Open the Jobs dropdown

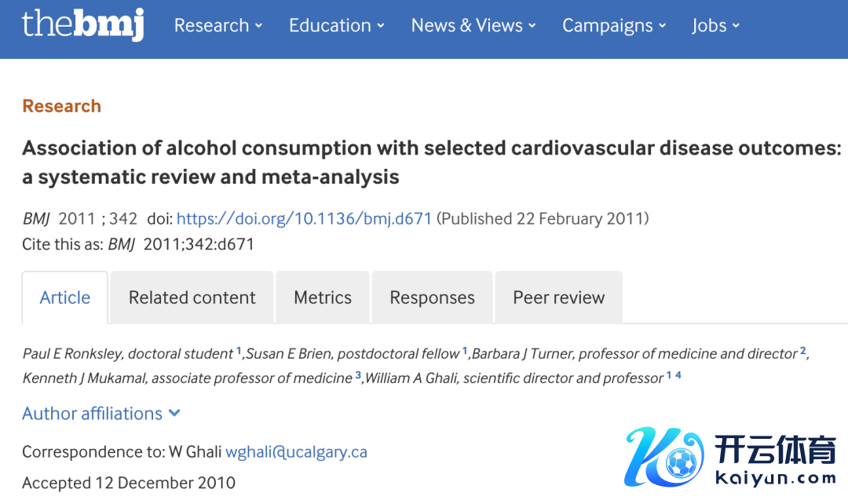pyautogui.click(x=715, y=26)
